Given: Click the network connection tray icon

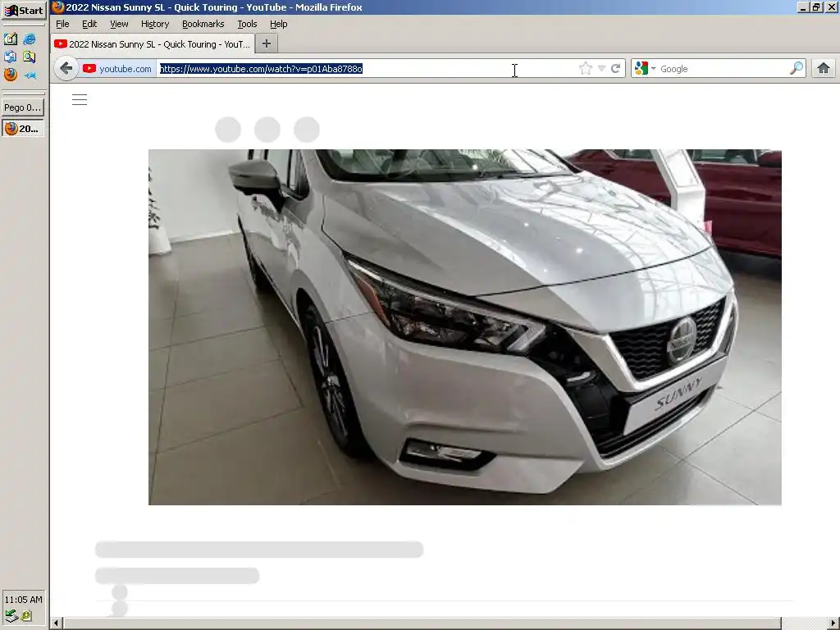Looking at the screenshot, I should pos(11,616).
